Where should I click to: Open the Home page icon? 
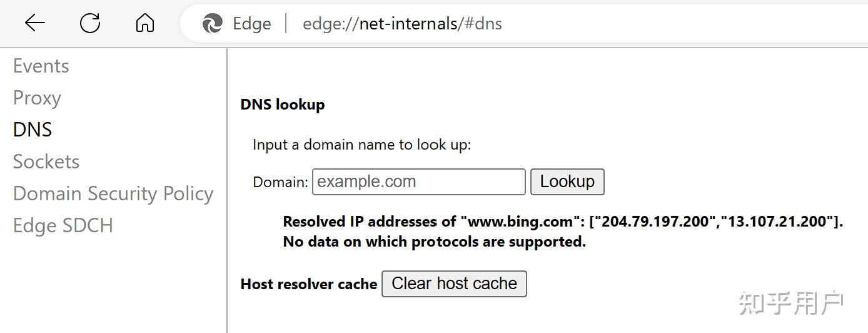point(145,24)
